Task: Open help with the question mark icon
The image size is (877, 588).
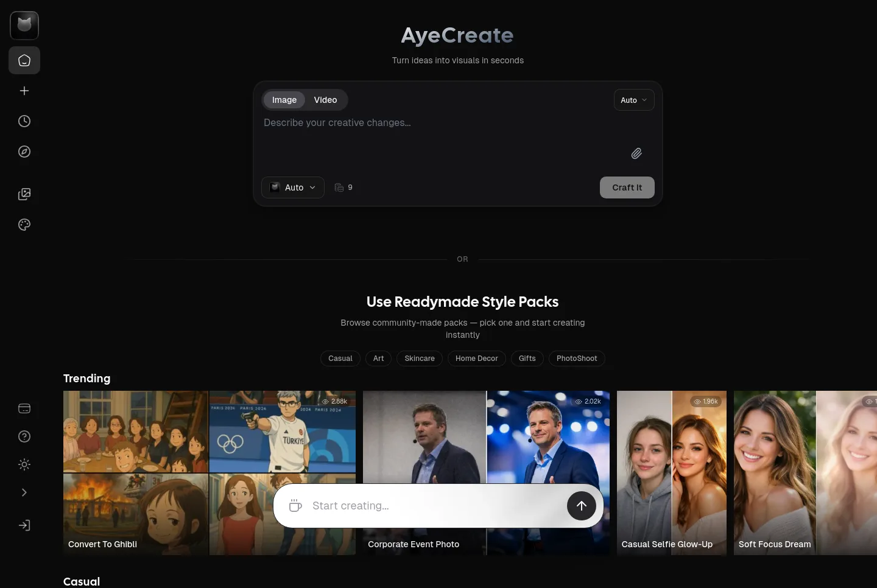Action: click(24, 436)
